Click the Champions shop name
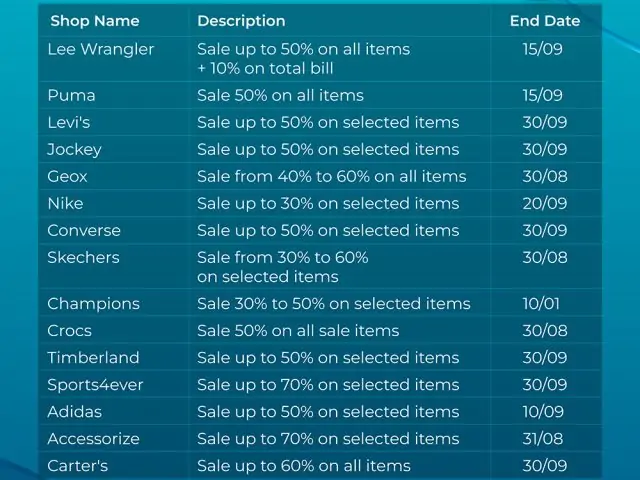The image size is (640, 480). point(93,304)
